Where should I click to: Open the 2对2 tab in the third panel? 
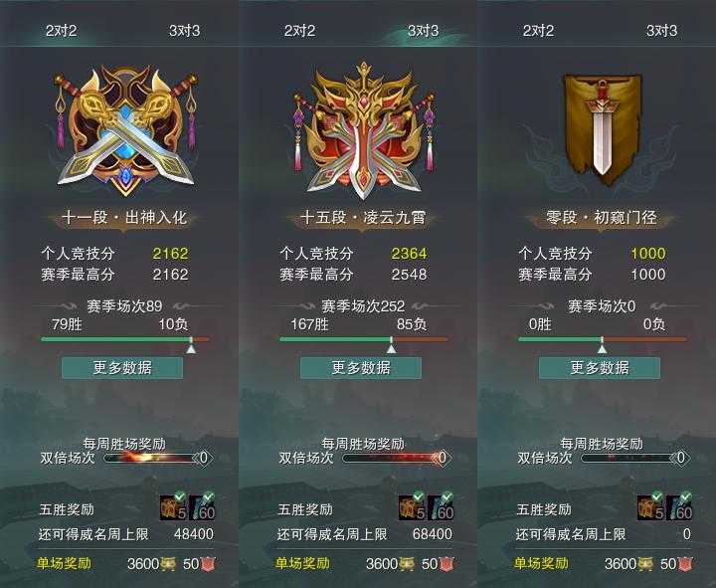tap(538, 31)
